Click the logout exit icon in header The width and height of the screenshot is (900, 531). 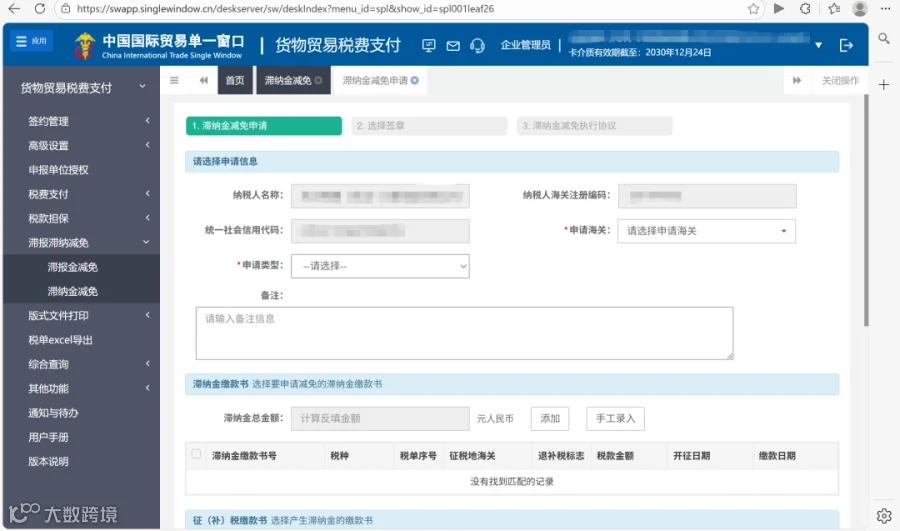click(x=846, y=45)
